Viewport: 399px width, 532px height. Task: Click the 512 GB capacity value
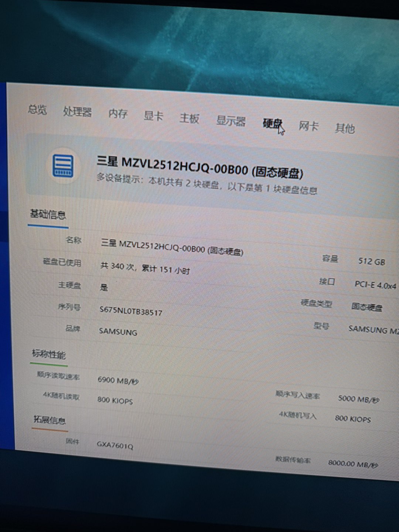tap(371, 262)
